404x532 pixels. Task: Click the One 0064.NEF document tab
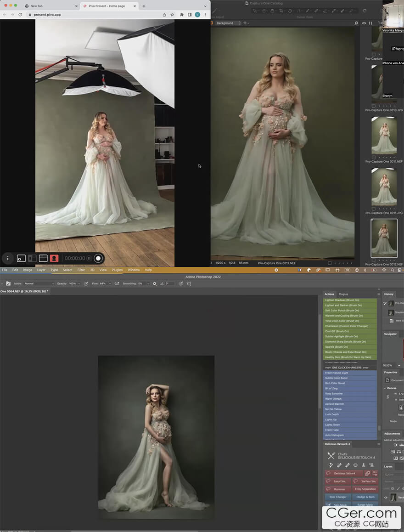pos(24,291)
